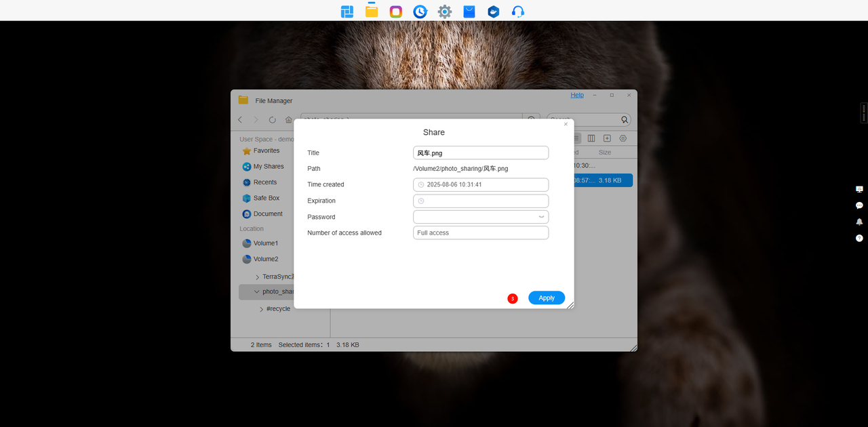Open the yellow File Manager dock icon
The image size is (868, 427).
click(x=372, y=12)
